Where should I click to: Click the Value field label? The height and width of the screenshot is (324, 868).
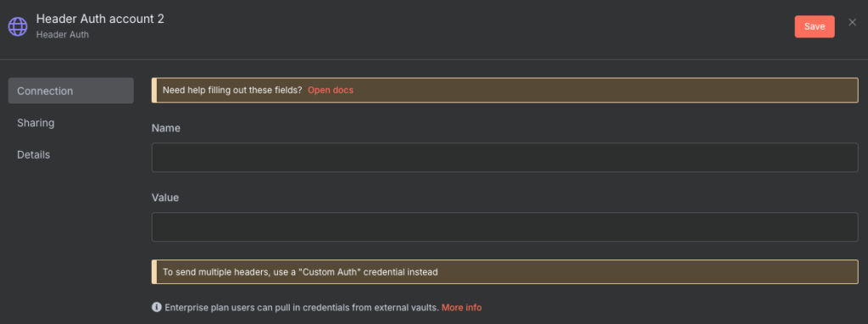coord(165,198)
